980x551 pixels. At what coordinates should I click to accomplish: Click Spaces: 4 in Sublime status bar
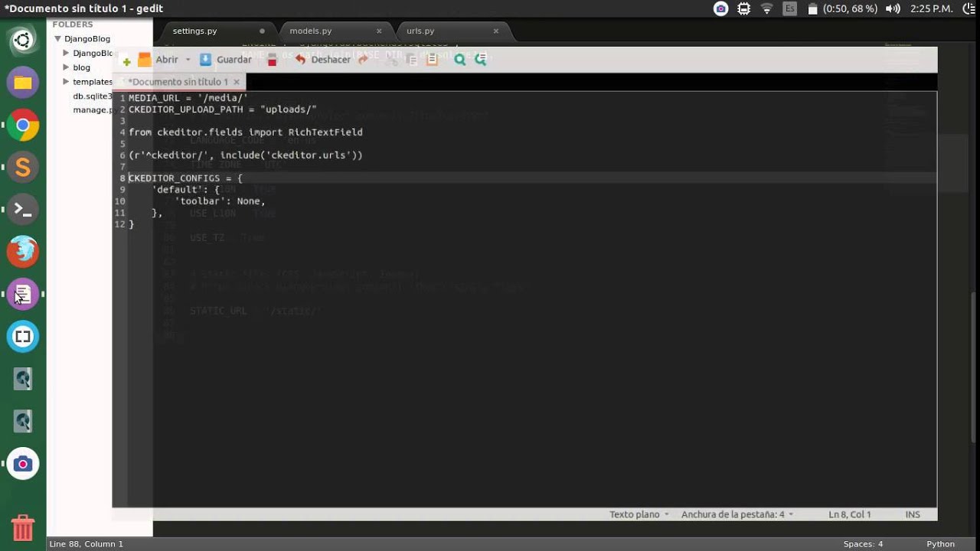click(863, 544)
